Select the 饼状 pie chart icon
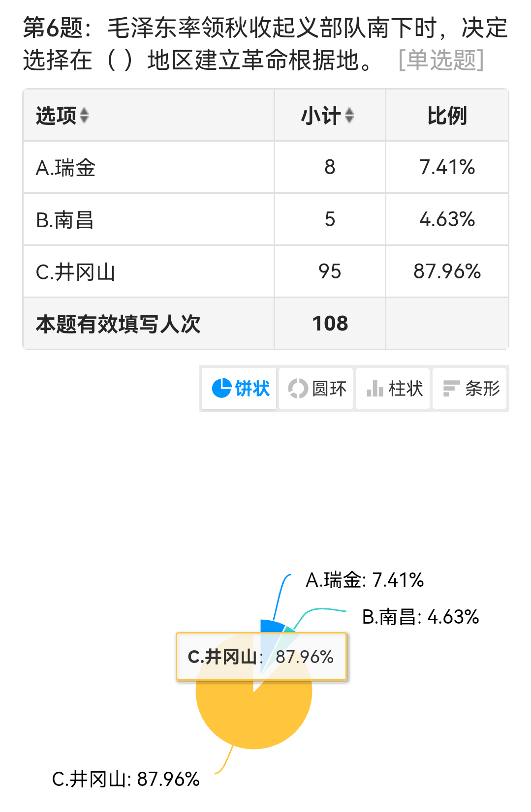Screen dimensions: 531x812 (239, 389)
